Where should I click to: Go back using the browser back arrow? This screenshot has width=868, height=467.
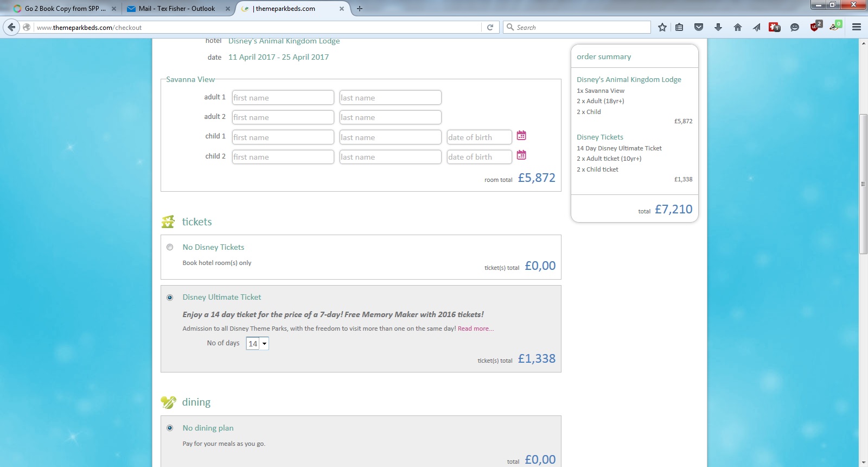[x=11, y=27]
